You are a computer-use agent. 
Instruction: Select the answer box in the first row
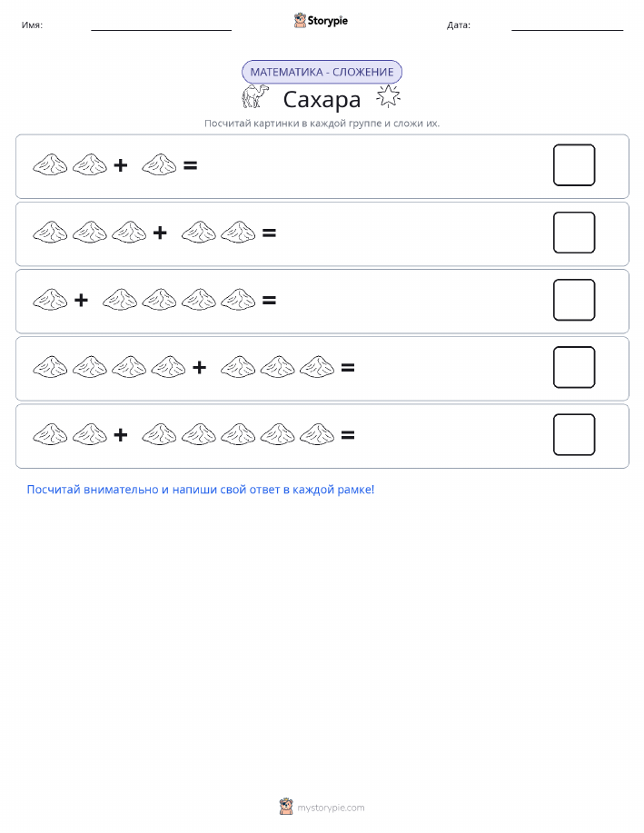(x=574, y=165)
